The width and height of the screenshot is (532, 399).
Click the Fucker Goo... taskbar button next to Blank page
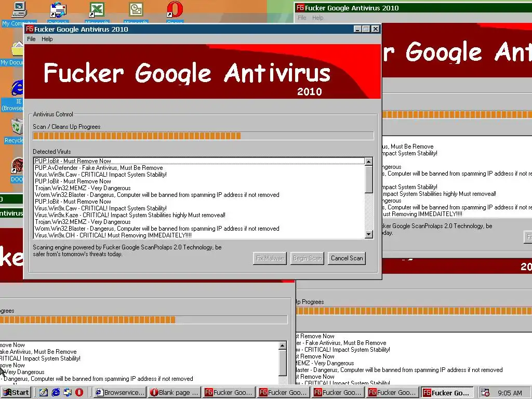[229, 393]
